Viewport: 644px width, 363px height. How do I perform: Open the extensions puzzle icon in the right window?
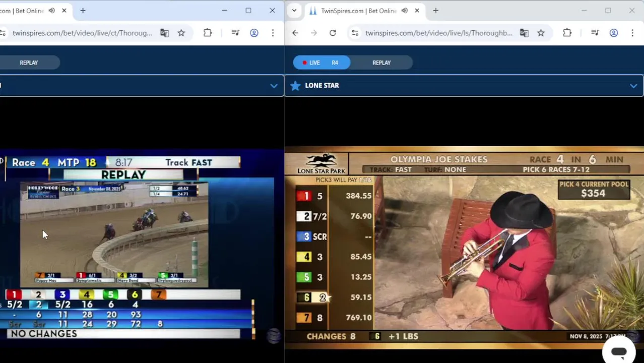(x=567, y=33)
